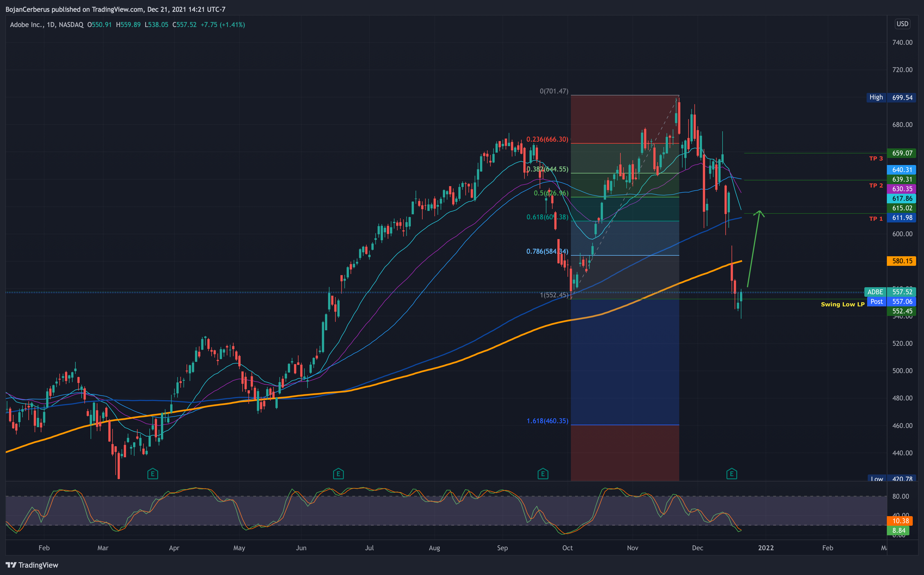This screenshot has width=924, height=575.
Task: Click the 617.86 cyan price tag
Action: click(901, 199)
